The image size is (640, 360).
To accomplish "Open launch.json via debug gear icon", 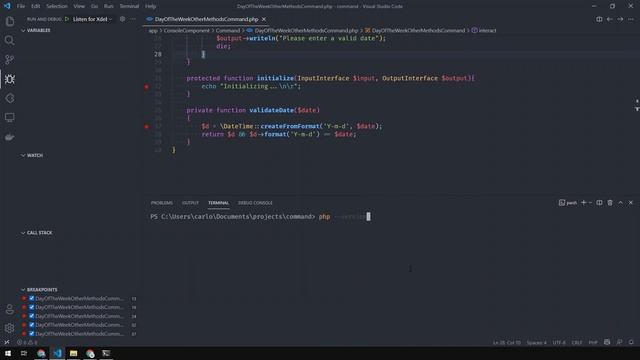I will [x=122, y=19].
